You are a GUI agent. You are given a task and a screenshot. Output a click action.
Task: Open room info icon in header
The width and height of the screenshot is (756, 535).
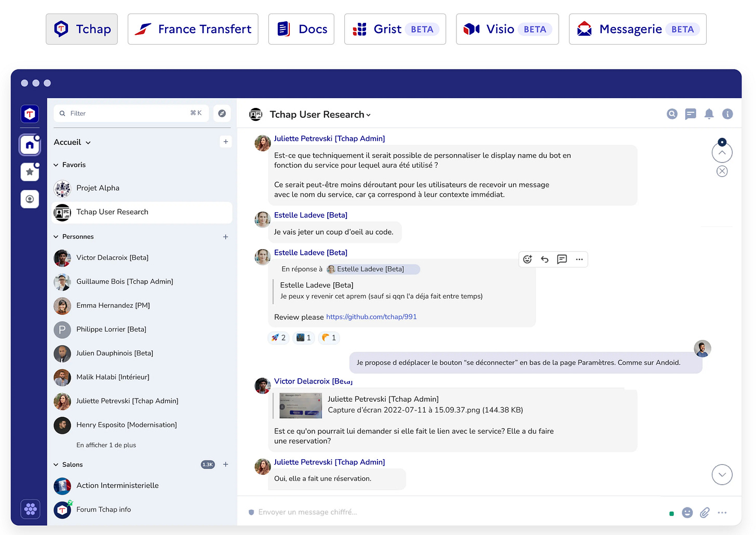pos(727,114)
